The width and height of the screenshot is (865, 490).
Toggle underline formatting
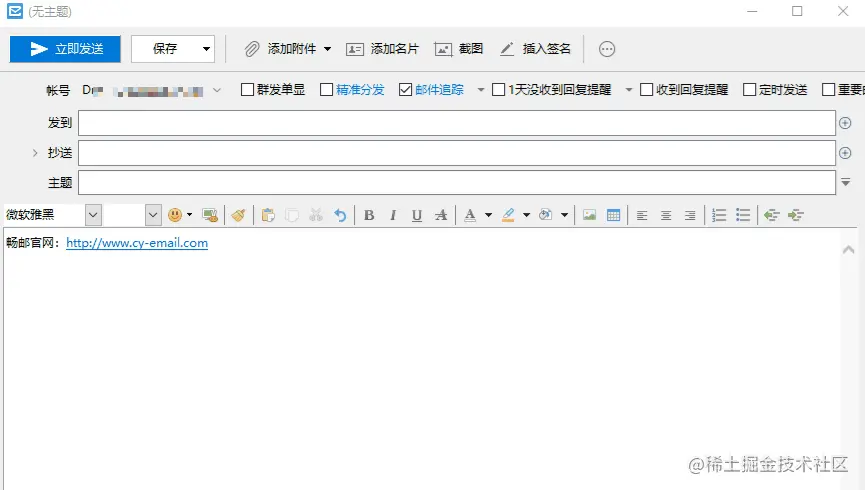click(x=417, y=215)
